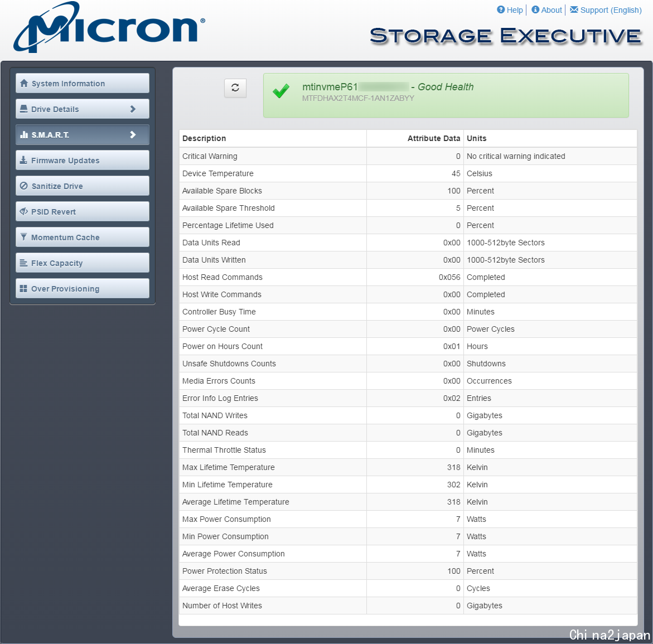Image resolution: width=653 pixels, height=644 pixels.
Task: Go to Firmware Updates
Action: (83, 160)
